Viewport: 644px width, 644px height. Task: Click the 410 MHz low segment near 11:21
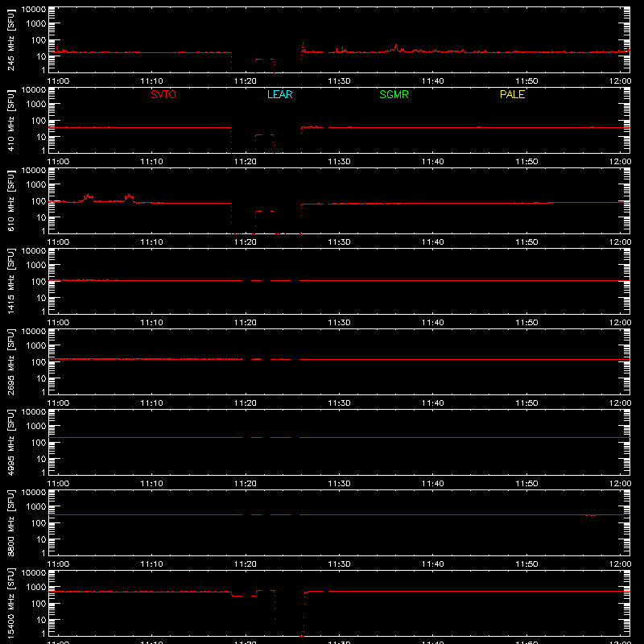pyautogui.click(x=258, y=134)
